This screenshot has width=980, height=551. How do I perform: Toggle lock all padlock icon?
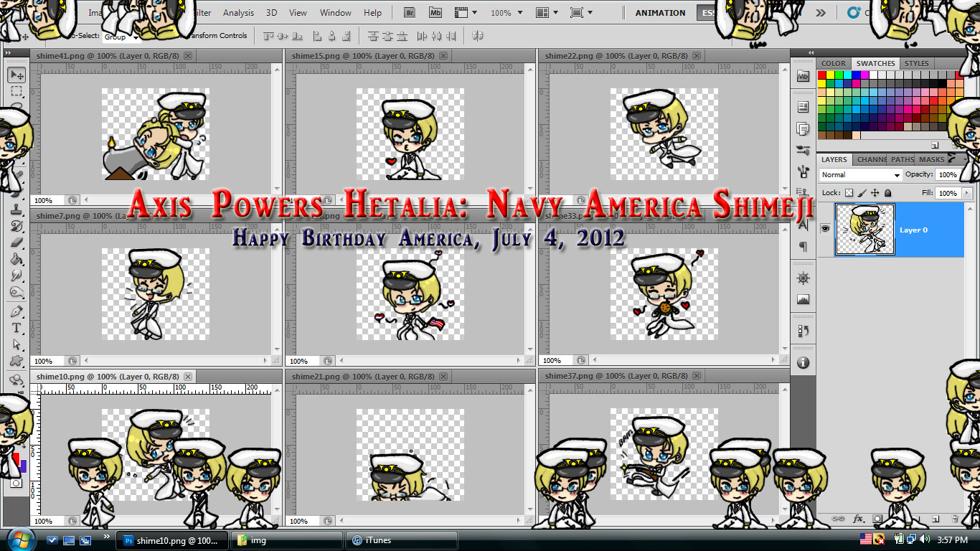point(888,193)
